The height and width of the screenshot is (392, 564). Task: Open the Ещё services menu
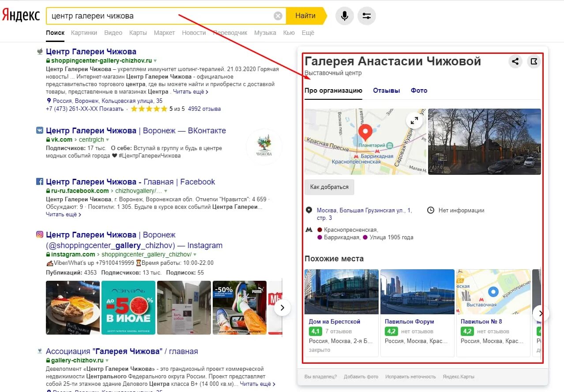(x=308, y=33)
